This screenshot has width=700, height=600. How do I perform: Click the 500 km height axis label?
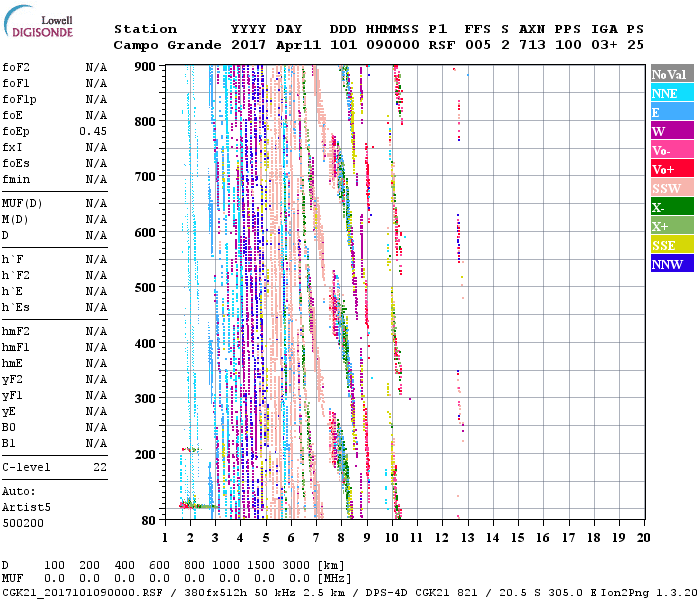coord(145,288)
